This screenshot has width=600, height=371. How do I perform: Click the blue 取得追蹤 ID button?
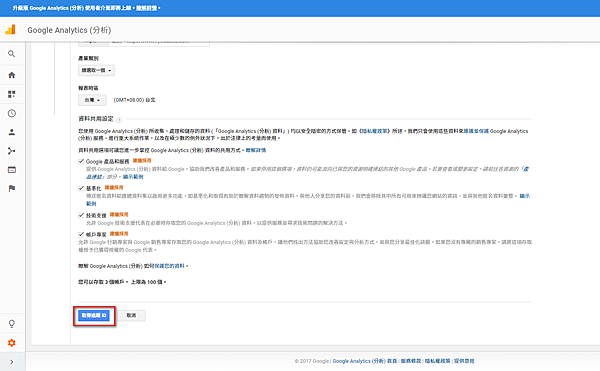point(94,316)
